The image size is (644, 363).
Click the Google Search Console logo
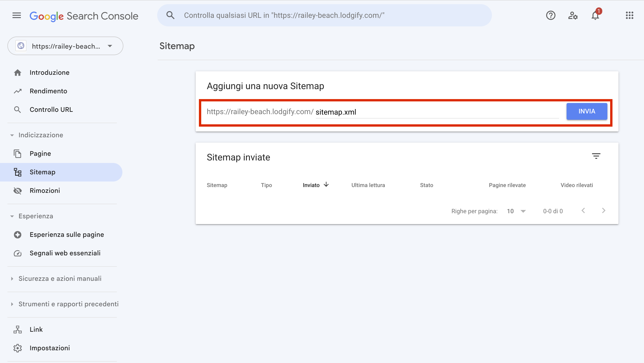(x=84, y=16)
